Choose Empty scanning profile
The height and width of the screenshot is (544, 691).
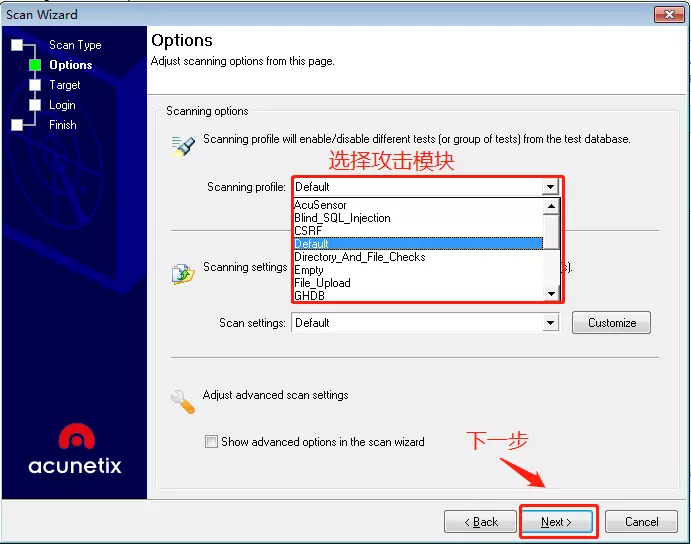click(x=418, y=270)
